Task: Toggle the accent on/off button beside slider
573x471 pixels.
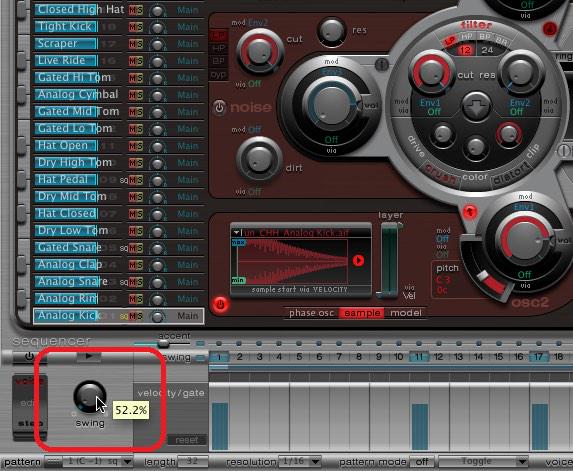Action: click(200, 343)
